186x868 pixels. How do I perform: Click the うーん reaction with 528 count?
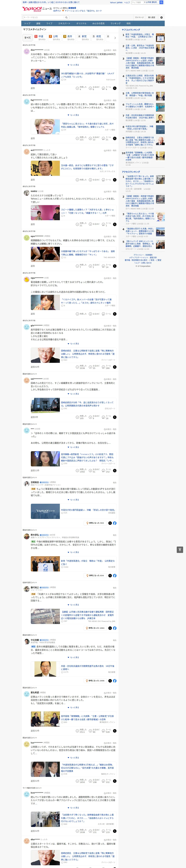pyautogui.click(x=106, y=731)
